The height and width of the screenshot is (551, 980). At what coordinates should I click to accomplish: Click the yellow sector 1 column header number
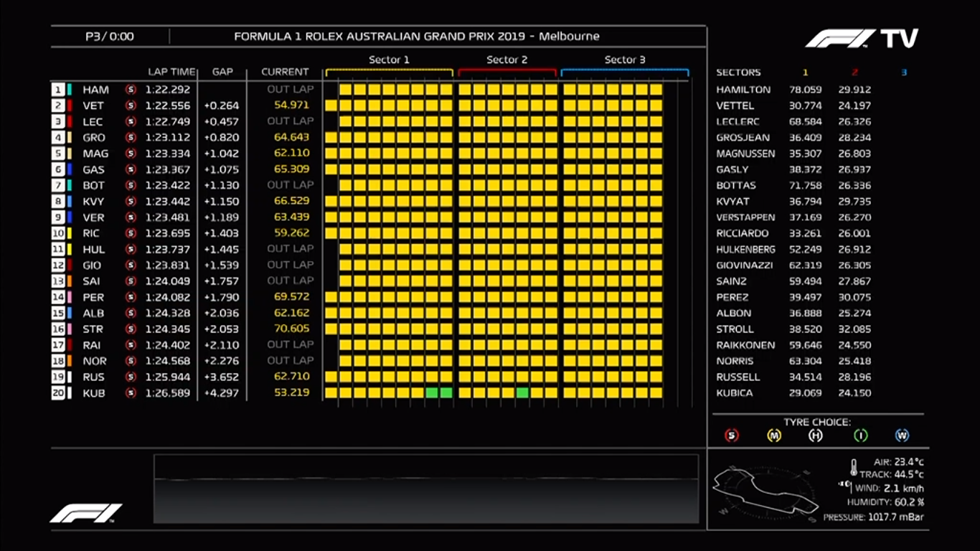click(805, 72)
